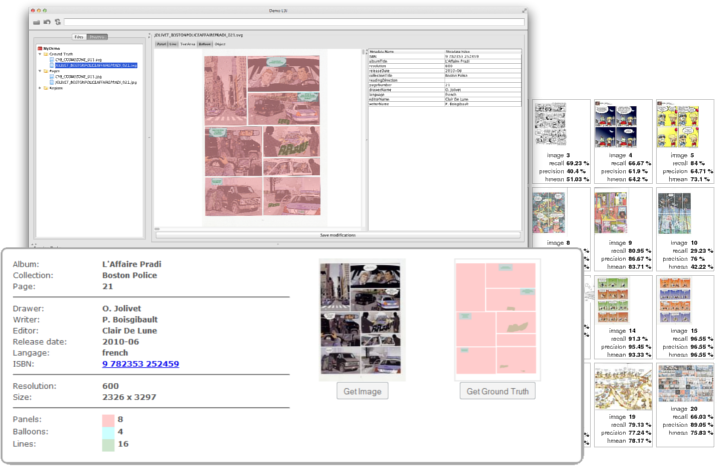
Task: Toggle the Panel layer button
Action: coord(161,44)
